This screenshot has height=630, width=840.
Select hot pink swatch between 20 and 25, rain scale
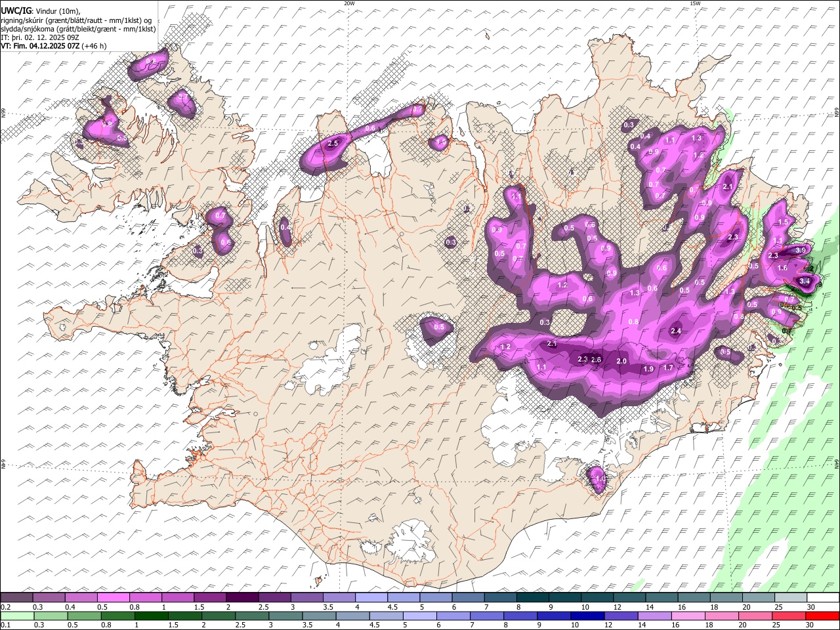pos(756,616)
